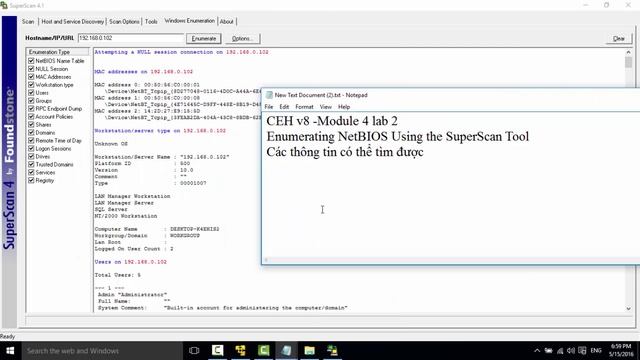Click the results scrollbar down arrow
Screen dimensions: 640x360
(x=628, y=309)
